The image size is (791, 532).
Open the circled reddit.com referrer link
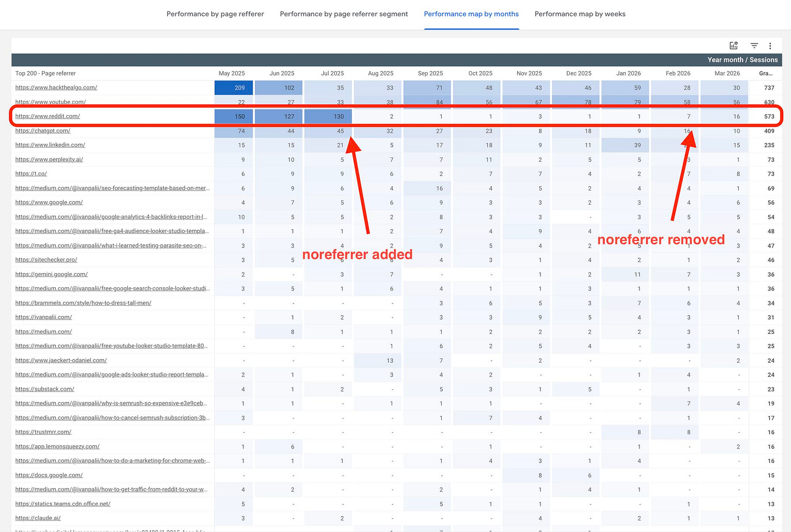click(x=47, y=116)
